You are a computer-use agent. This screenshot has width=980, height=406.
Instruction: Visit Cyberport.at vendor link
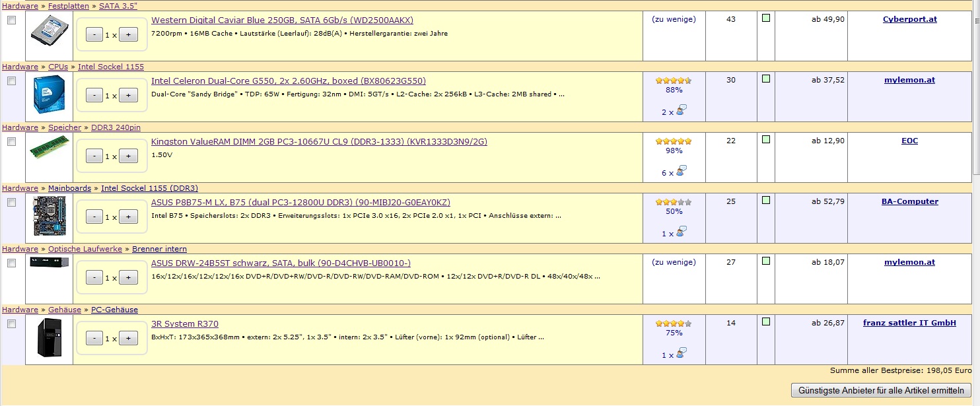910,19
